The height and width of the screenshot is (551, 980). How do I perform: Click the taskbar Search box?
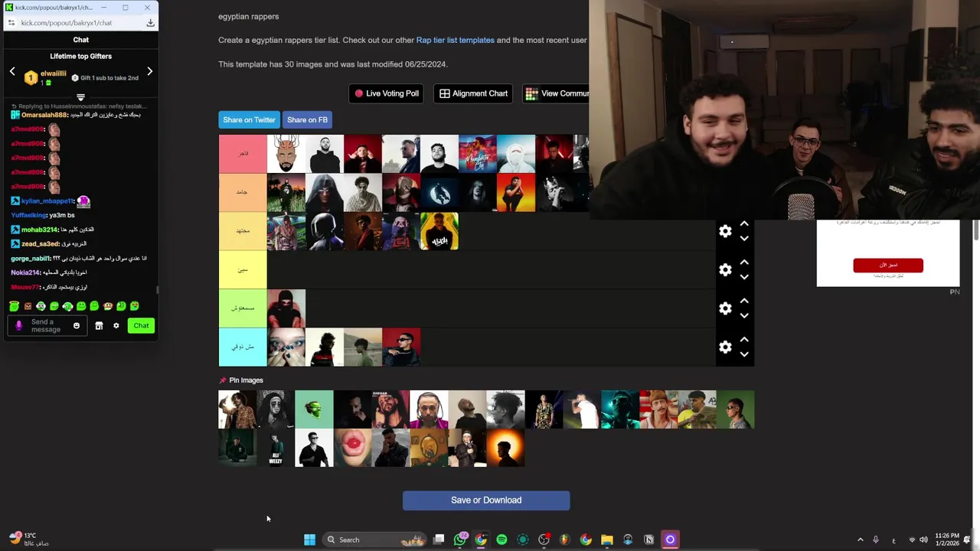pos(373,540)
